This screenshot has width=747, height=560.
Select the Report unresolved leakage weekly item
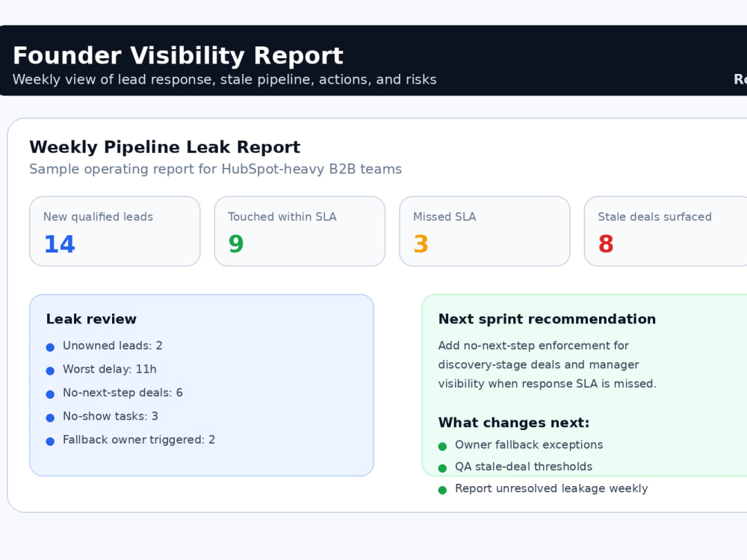543,488
